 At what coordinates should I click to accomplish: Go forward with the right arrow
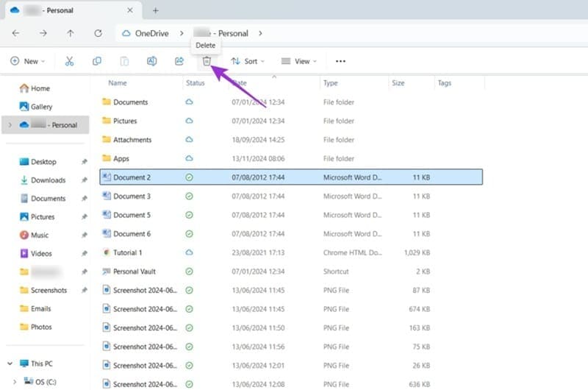43,33
